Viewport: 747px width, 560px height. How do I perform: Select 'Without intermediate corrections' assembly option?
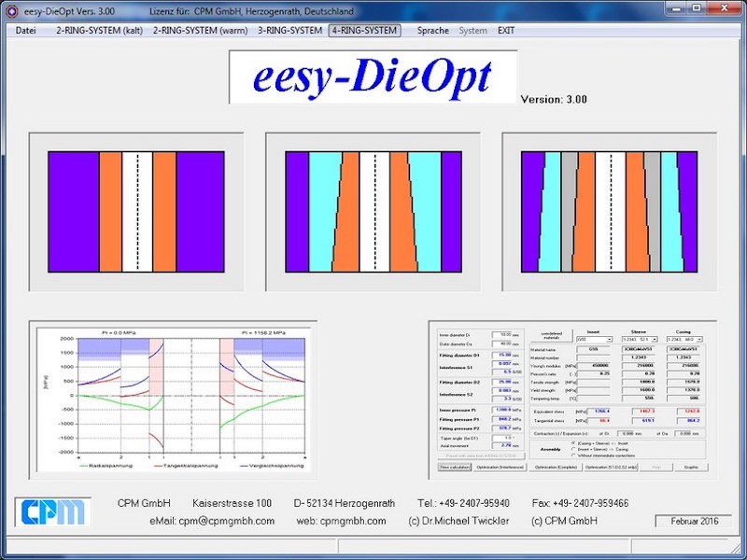(603, 455)
